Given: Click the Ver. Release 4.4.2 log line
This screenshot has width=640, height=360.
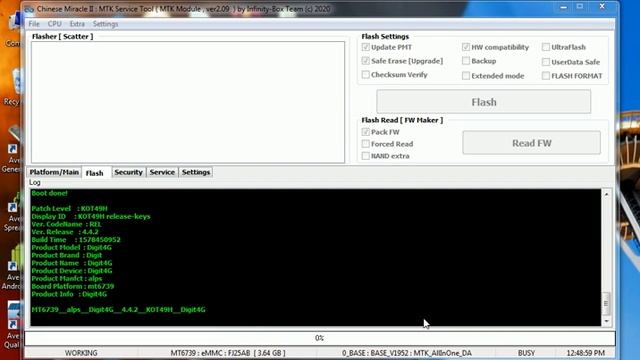Looking at the screenshot, I should click(65, 232).
